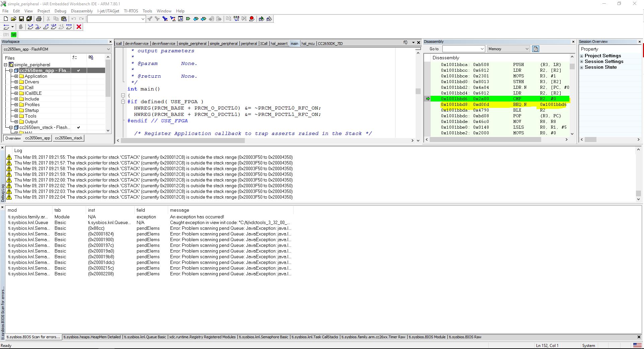Open the TI-RTOS menu

pos(131,11)
